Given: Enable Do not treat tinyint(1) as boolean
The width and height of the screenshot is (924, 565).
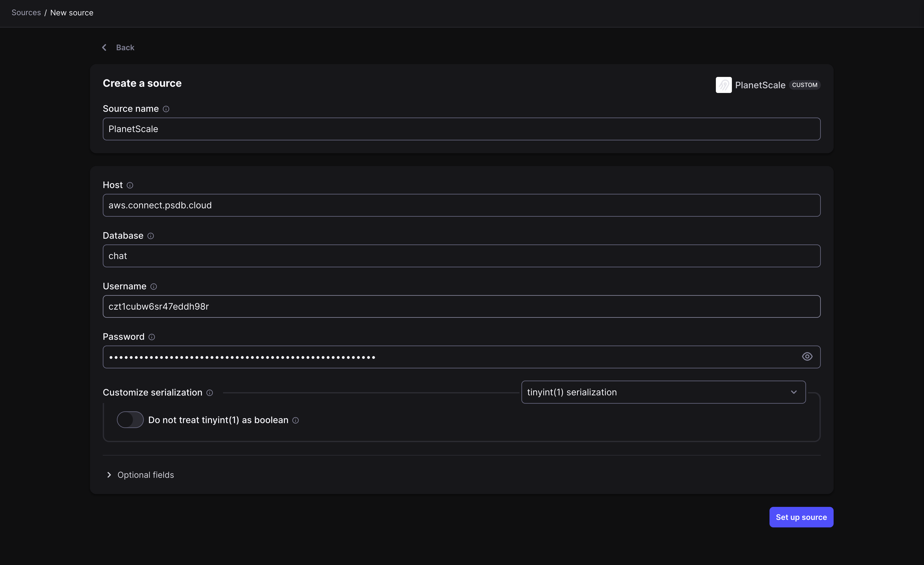Looking at the screenshot, I should pos(130,420).
